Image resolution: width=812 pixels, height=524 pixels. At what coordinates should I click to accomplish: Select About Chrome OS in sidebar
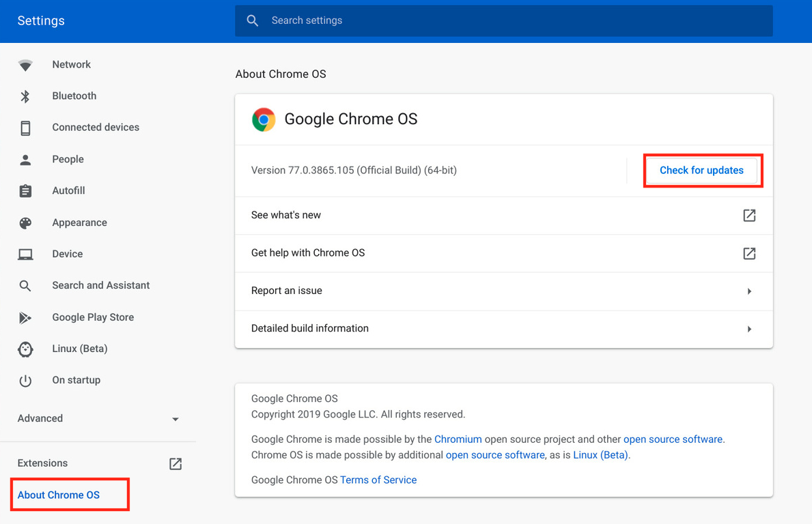59,495
